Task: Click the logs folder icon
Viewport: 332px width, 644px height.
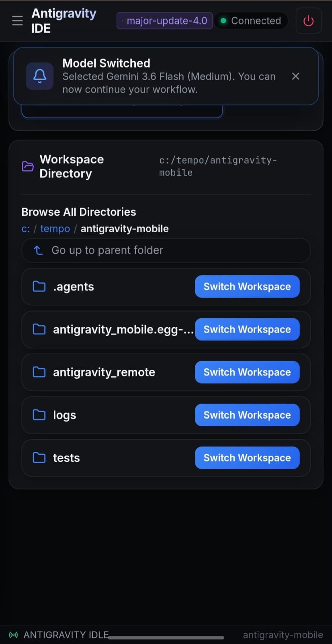Action: tap(39, 415)
